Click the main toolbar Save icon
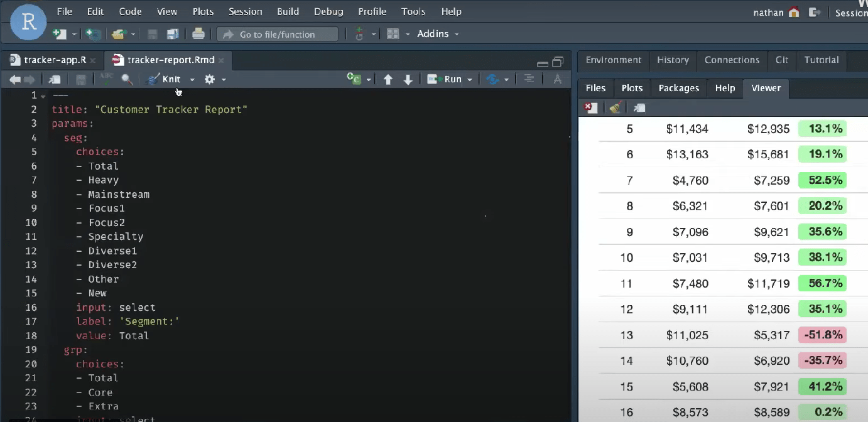868x422 pixels. (x=152, y=34)
